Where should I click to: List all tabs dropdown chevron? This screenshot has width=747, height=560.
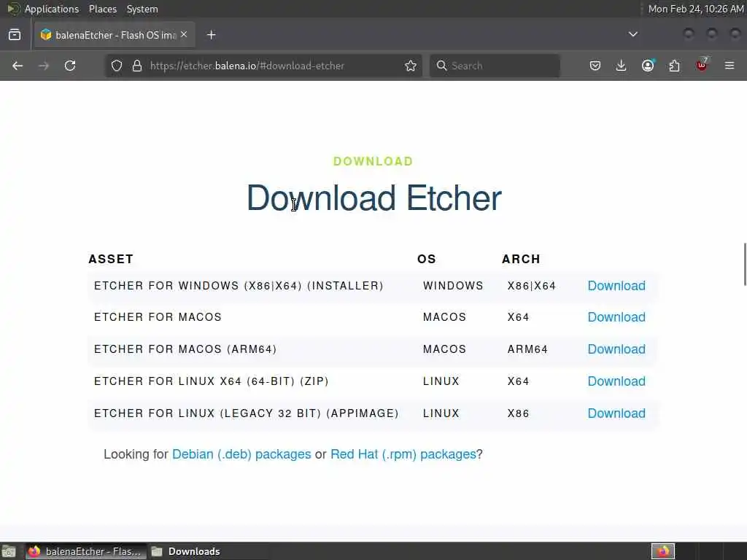633,34
